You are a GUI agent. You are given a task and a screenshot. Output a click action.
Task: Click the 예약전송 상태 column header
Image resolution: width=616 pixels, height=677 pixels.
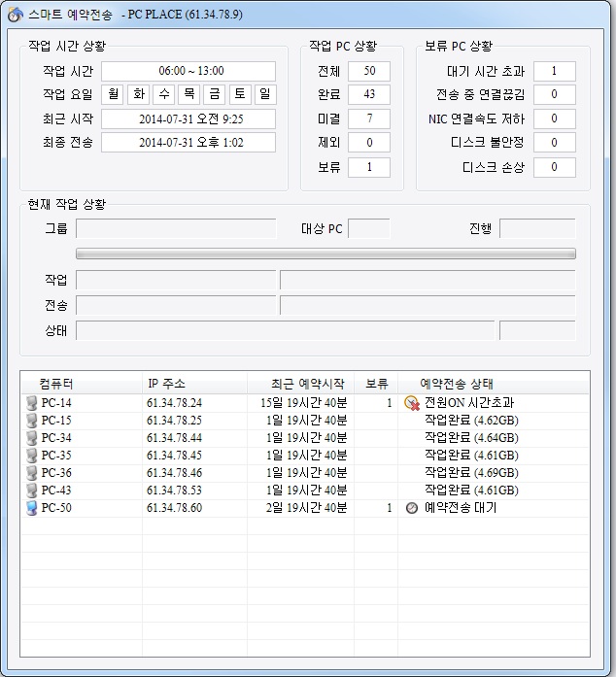coord(462,384)
